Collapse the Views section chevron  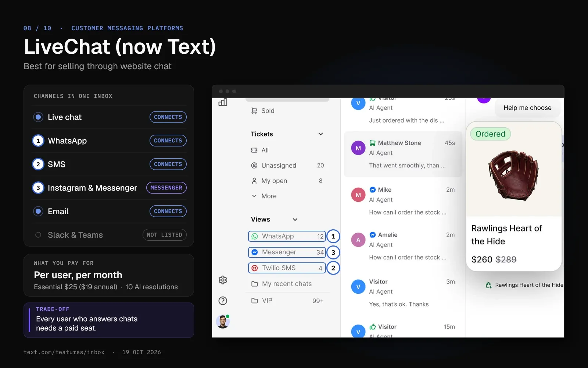295,219
